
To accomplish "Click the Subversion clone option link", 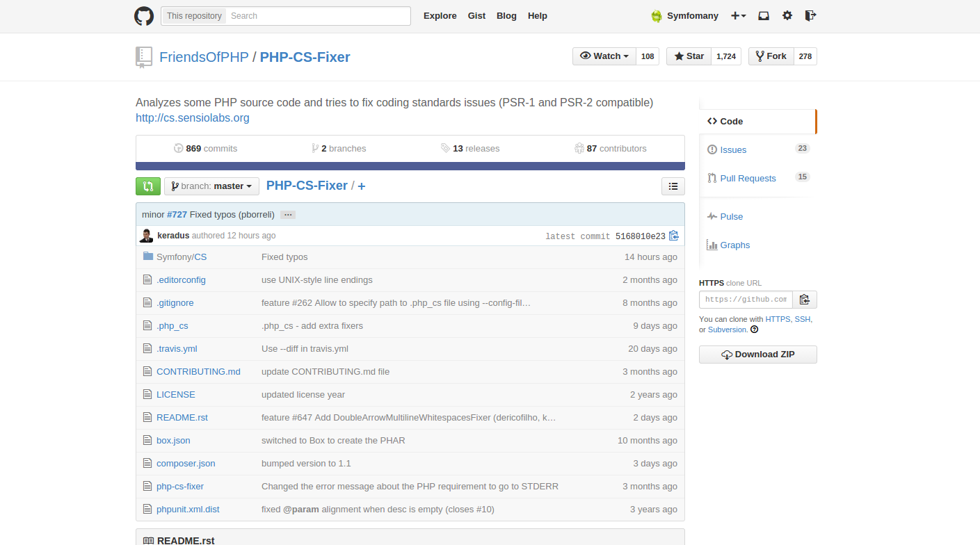I will (727, 330).
